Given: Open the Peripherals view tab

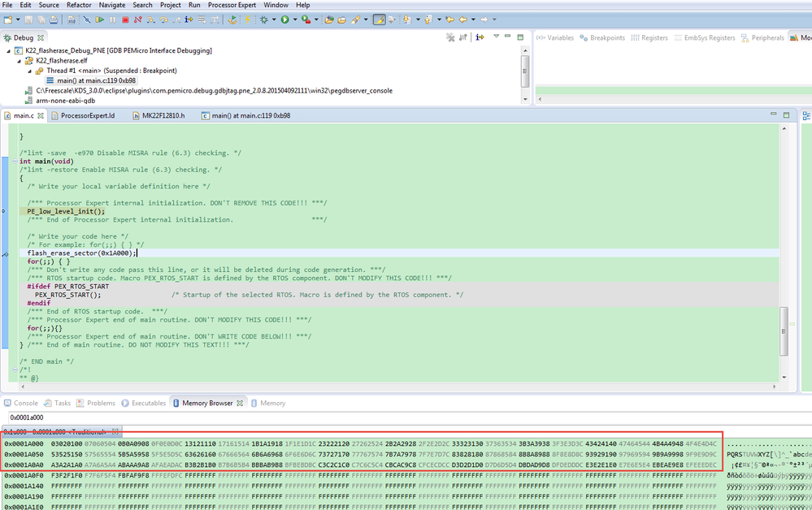Looking at the screenshot, I should coord(762,37).
